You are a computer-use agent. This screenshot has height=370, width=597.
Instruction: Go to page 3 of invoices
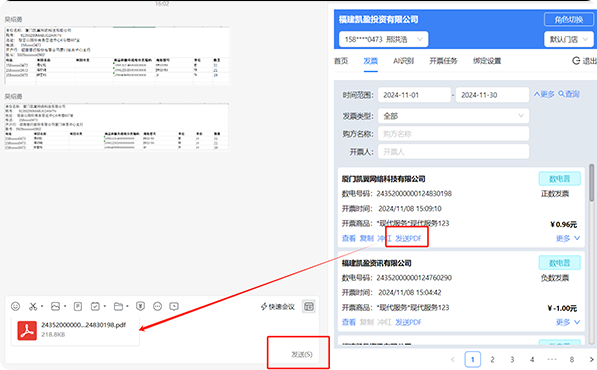pyautogui.click(x=512, y=359)
